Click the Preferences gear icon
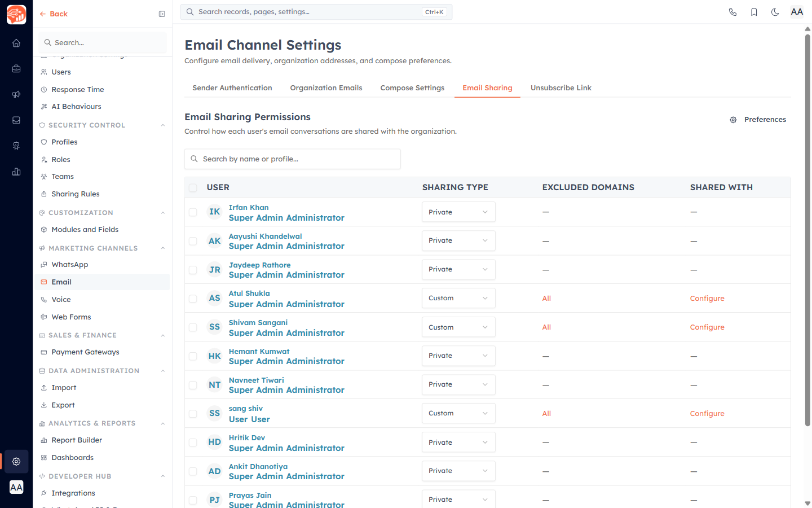812x508 pixels. [x=733, y=120]
